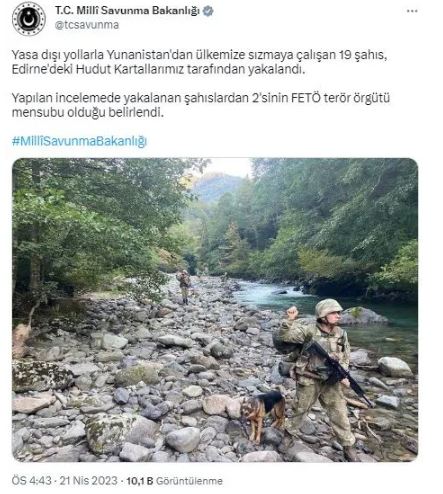Open the @tcsavunma handle link
This screenshot has height=494, width=443.
coord(87,25)
